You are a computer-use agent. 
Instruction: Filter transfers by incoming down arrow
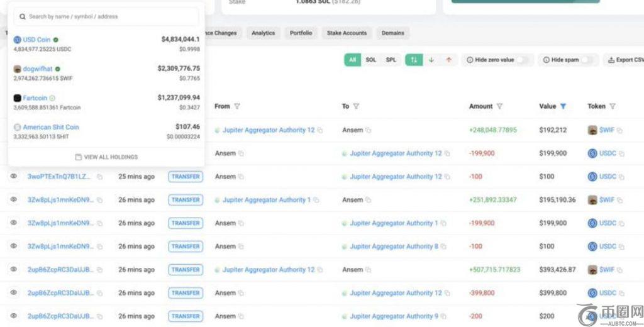[431, 60]
